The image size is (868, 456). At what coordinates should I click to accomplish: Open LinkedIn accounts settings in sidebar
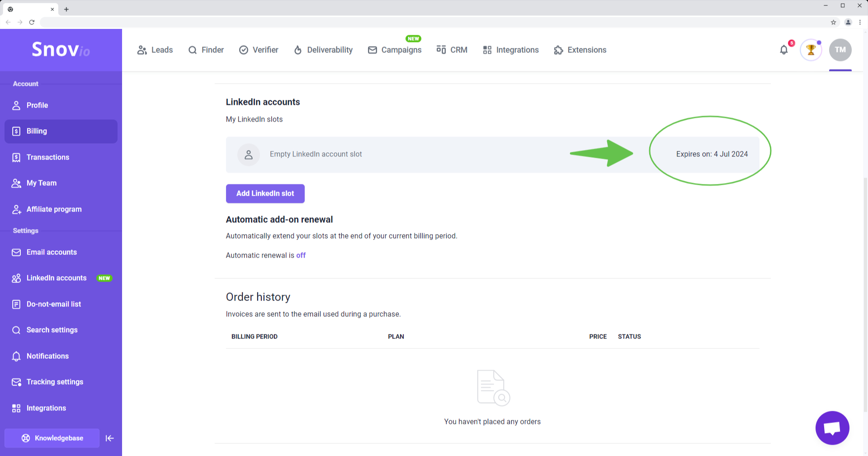tap(61, 278)
